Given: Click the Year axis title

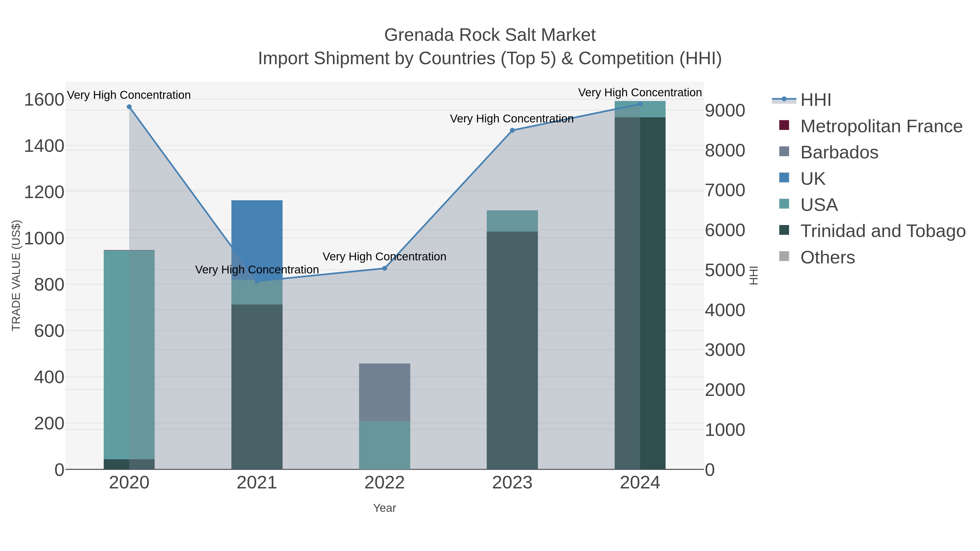Looking at the screenshot, I should pos(385,508).
